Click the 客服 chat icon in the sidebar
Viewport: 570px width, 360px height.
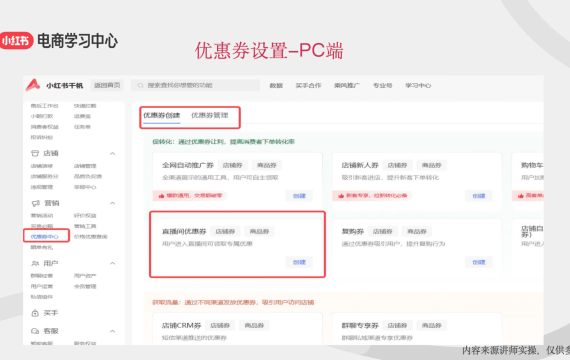(35, 331)
